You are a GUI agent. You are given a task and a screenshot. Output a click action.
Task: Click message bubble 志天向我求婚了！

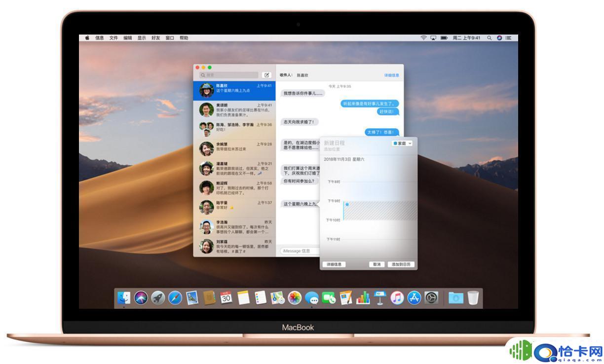[x=300, y=121]
